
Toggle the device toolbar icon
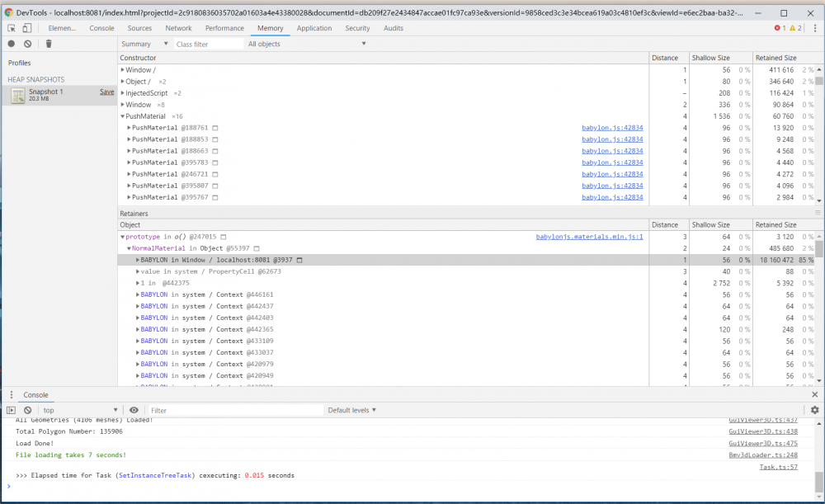(x=27, y=28)
